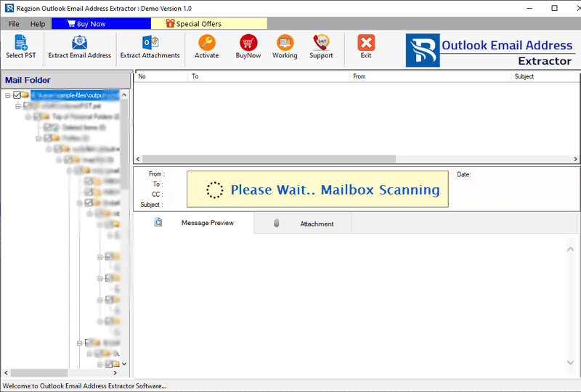Click the email list left scroll arrow
Image resolution: width=581 pixels, height=392 pixels.
click(138, 159)
